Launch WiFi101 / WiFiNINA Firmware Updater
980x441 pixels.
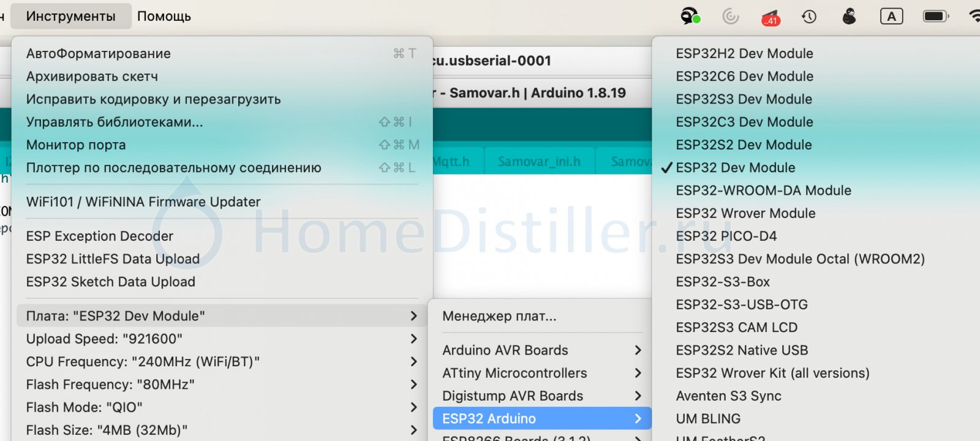(x=222, y=202)
